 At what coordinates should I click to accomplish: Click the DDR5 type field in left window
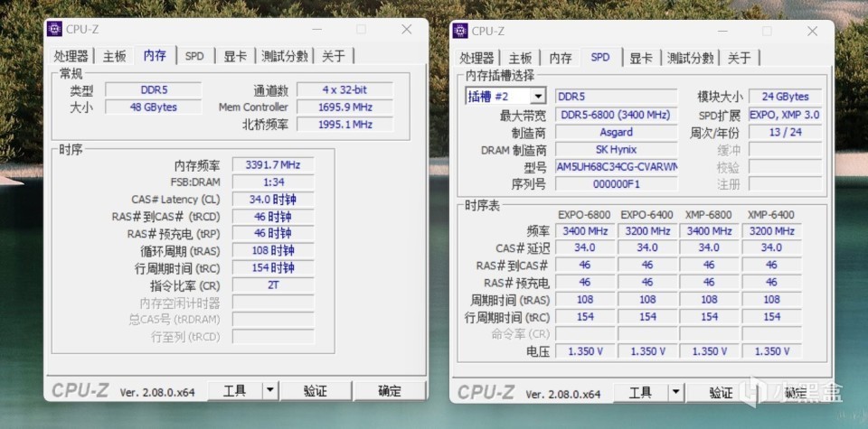tap(154, 89)
